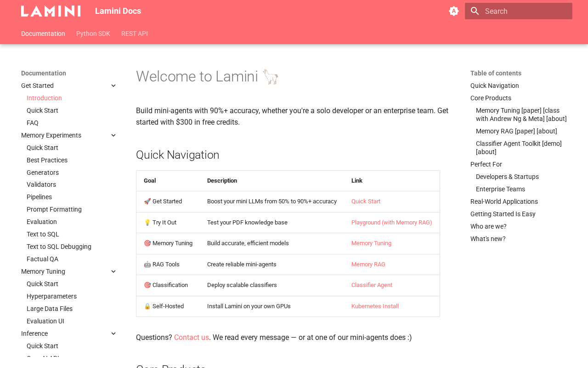Follow the Contact us link
Viewport: 588px width, 368px height.
[192, 338]
